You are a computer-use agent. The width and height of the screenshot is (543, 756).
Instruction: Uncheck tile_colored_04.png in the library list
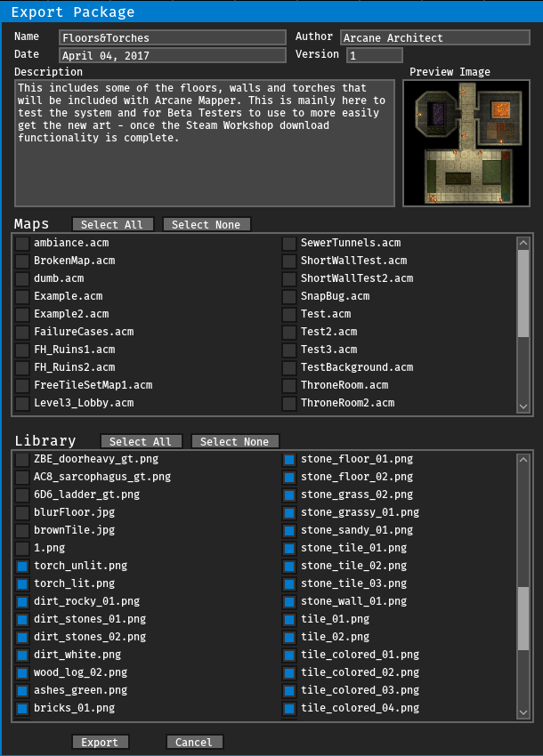tap(289, 708)
